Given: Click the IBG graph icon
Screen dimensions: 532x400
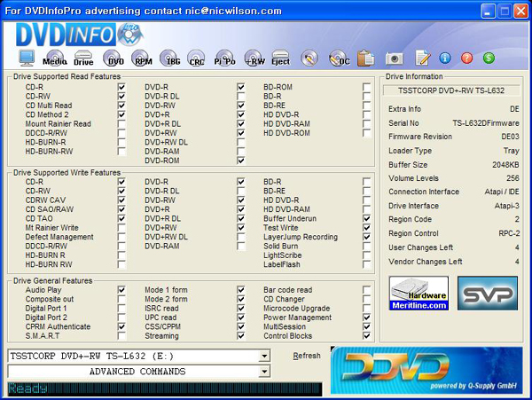Looking at the screenshot, I should pos(170,58).
